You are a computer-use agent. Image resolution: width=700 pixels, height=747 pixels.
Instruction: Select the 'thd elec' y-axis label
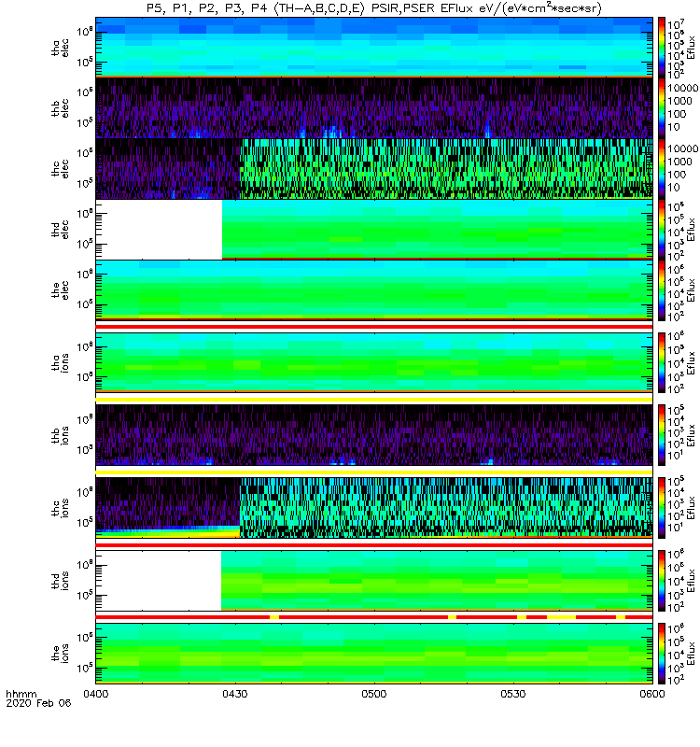60,230
